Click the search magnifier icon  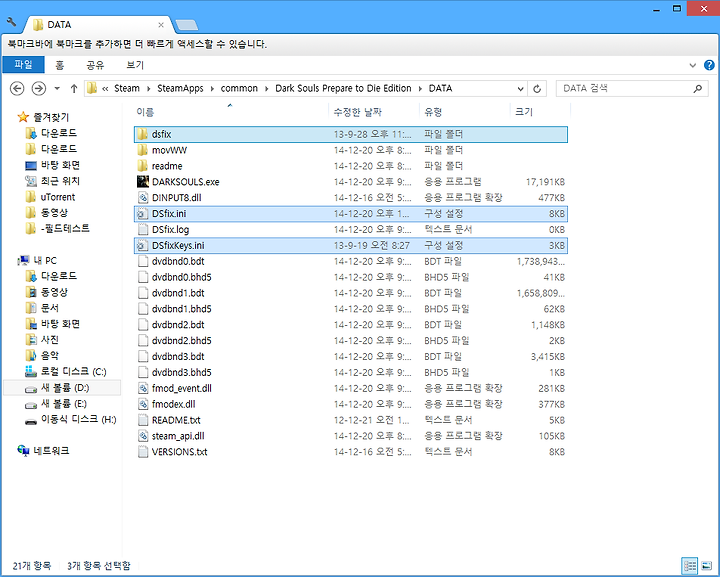(x=698, y=88)
